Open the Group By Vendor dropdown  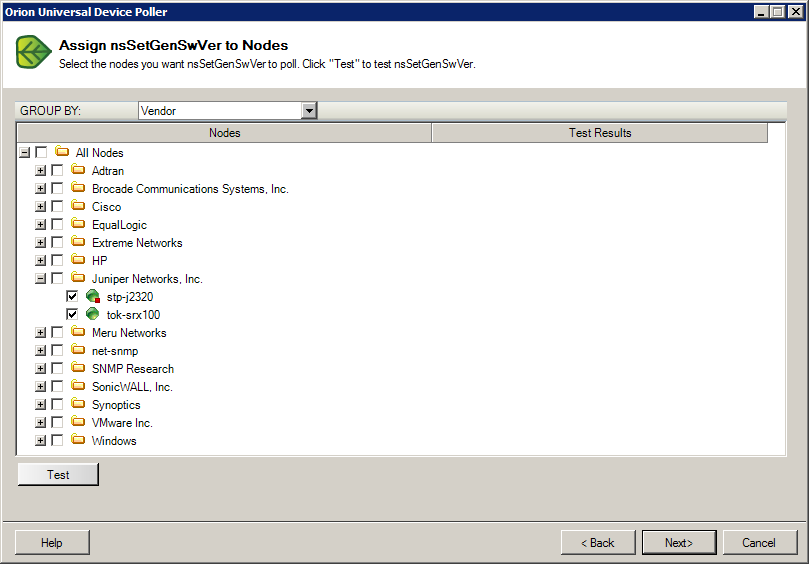pos(309,110)
